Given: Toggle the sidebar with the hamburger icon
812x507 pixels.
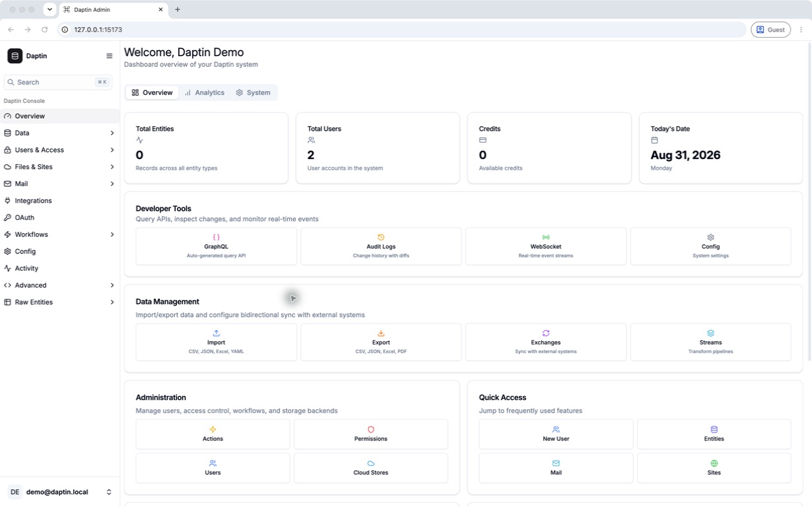Looking at the screenshot, I should (110, 56).
